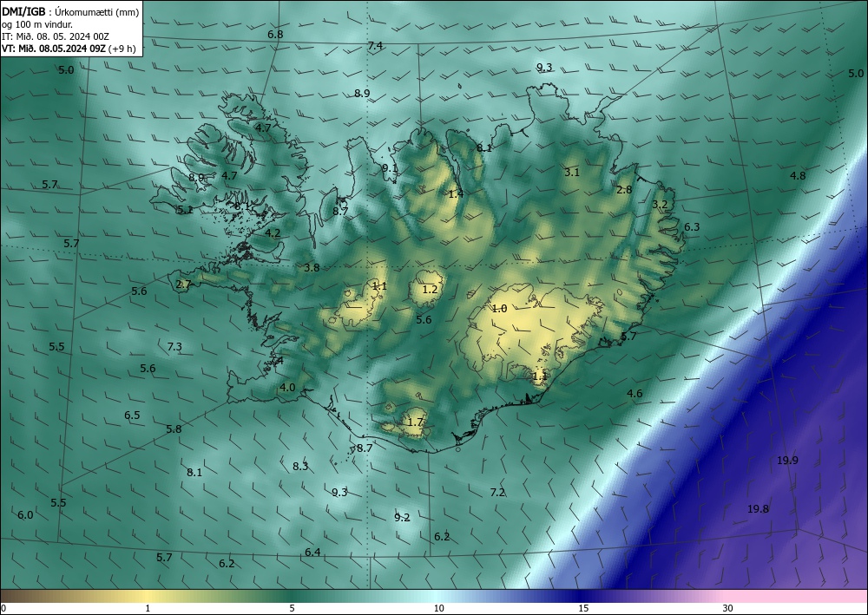Click the 3.1 value on the map
This screenshot has width=868, height=615.
[x=572, y=172]
